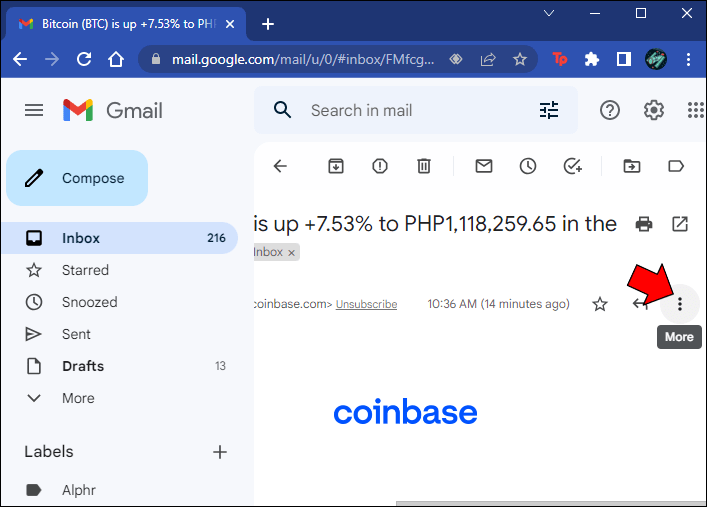The width and height of the screenshot is (707, 507).
Task: Go to browser home page
Action: (x=116, y=59)
